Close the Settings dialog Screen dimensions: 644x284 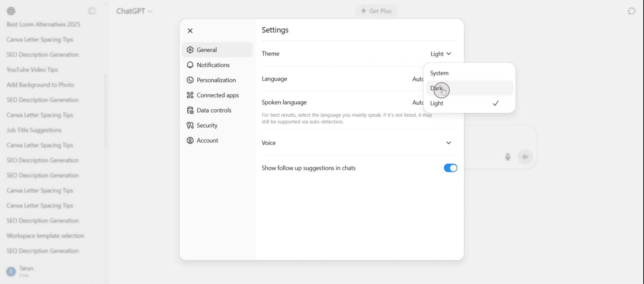point(190,31)
